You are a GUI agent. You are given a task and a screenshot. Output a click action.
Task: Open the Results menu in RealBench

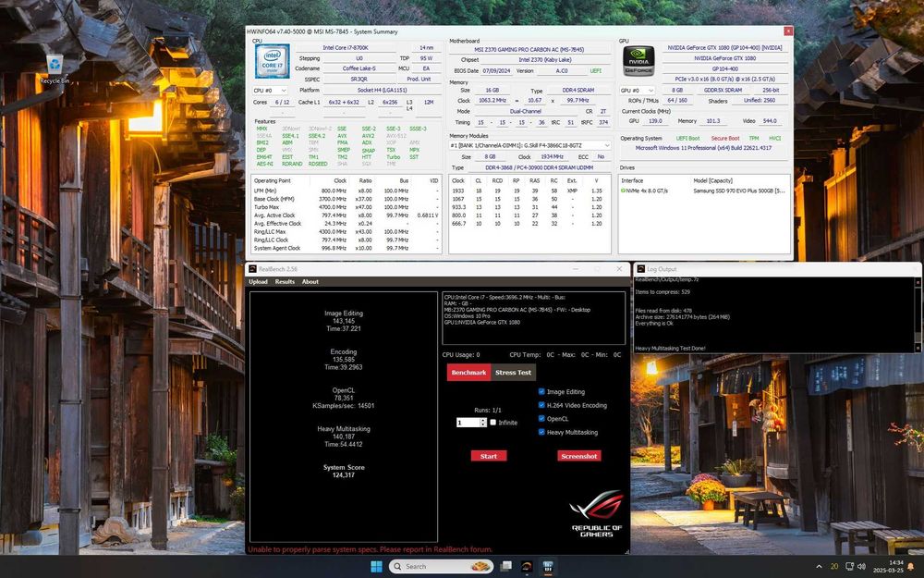285,282
